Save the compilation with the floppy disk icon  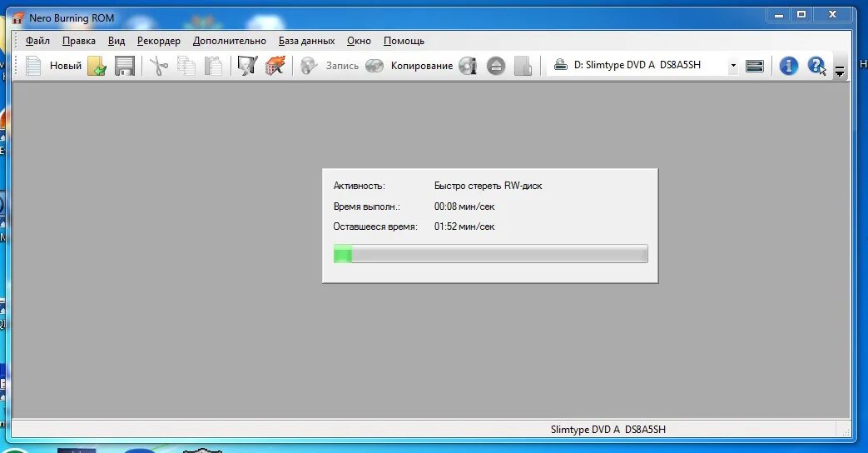click(x=125, y=66)
